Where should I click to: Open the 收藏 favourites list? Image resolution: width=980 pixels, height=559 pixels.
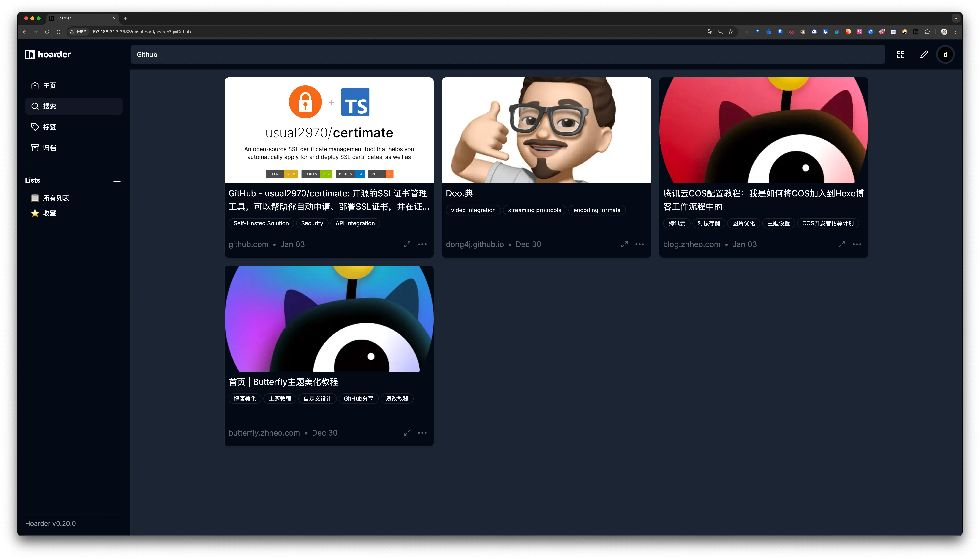pos(49,213)
